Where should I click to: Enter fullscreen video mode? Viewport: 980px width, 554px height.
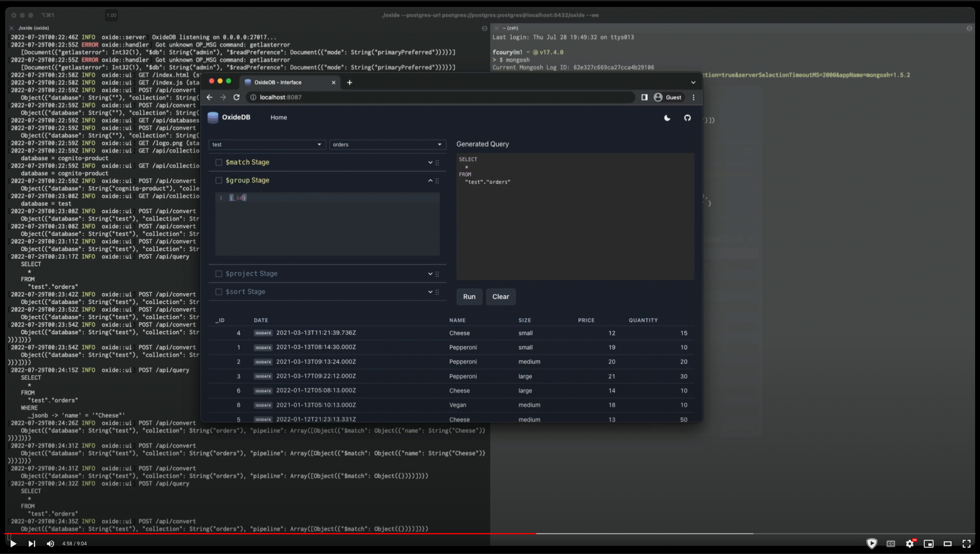pyautogui.click(x=966, y=544)
